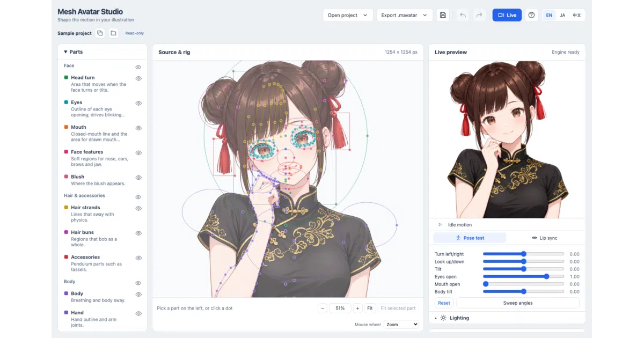Image resolution: width=644 pixels, height=338 pixels.
Task: Hide the Face features part
Action: click(138, 153)
